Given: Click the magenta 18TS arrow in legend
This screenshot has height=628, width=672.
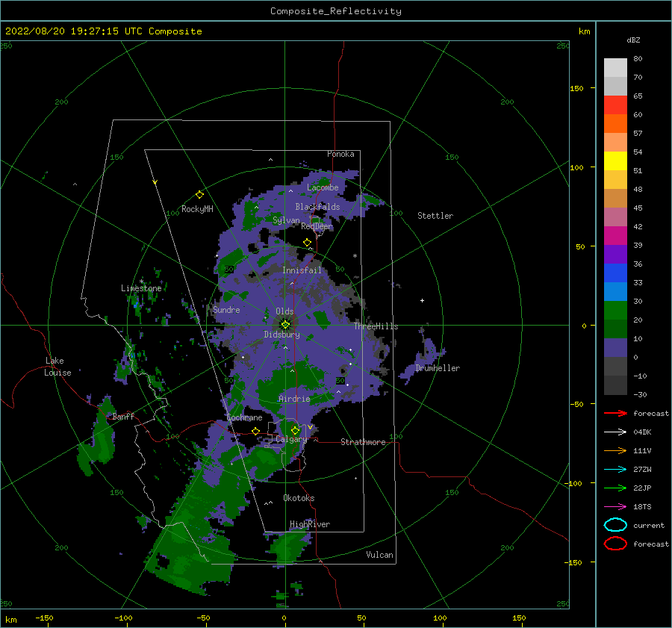Looking at the screenshot, I should (x=615, y=507).
